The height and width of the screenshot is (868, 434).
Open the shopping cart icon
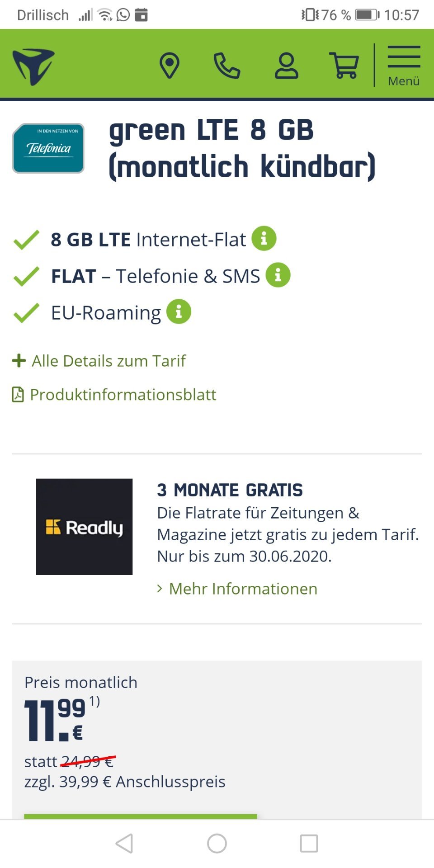tap(344, 66)
